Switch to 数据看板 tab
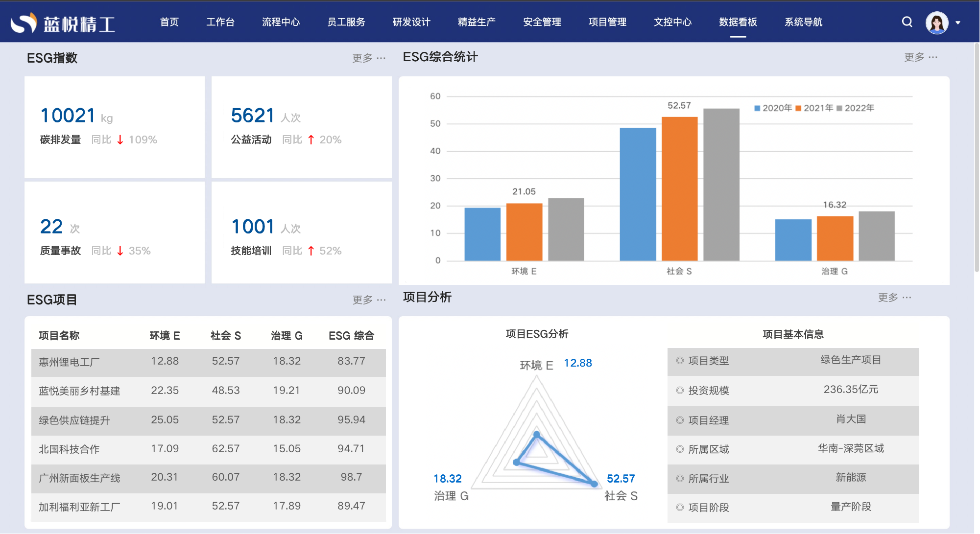This screenshot has width=980, height=534. pyautogui.click(x=738, y=22)
